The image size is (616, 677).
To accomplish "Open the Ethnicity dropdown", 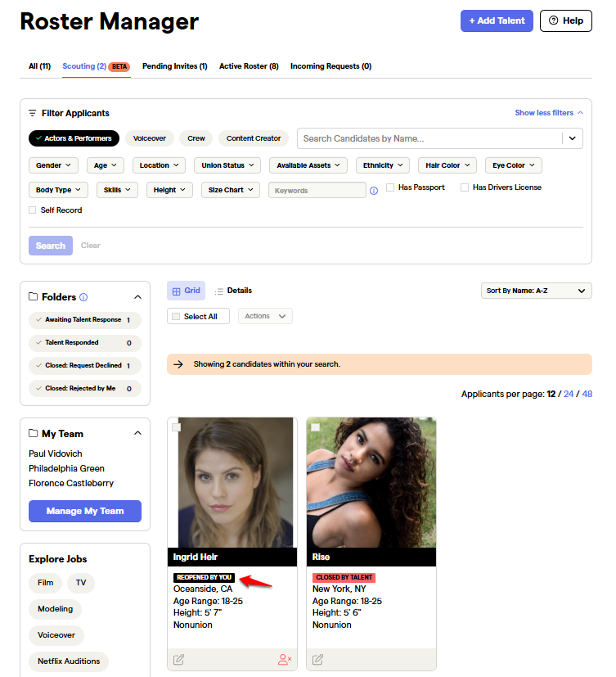I will coord(383,165).
